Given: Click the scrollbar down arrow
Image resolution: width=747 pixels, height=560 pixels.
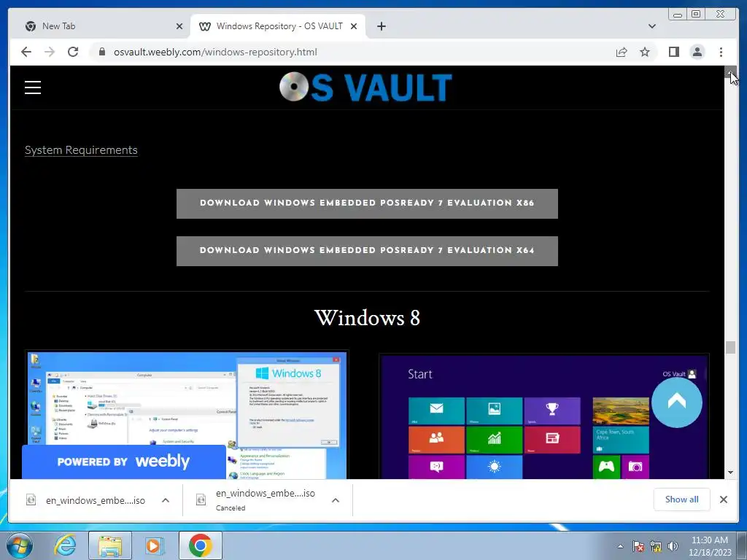Looking at the screenshot, I should click(730, 472).
